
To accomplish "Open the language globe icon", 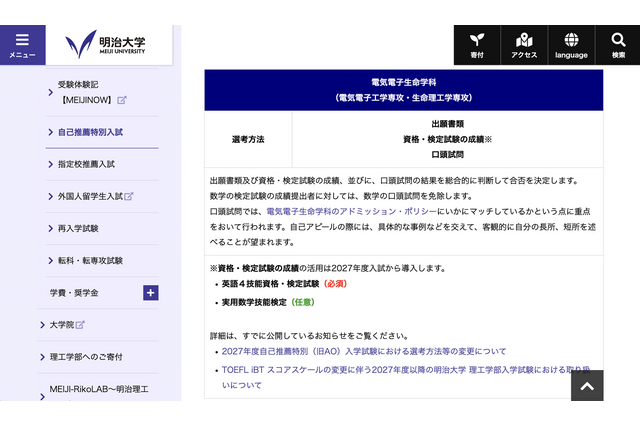I will pyautogui.click(x=571, y=45).
